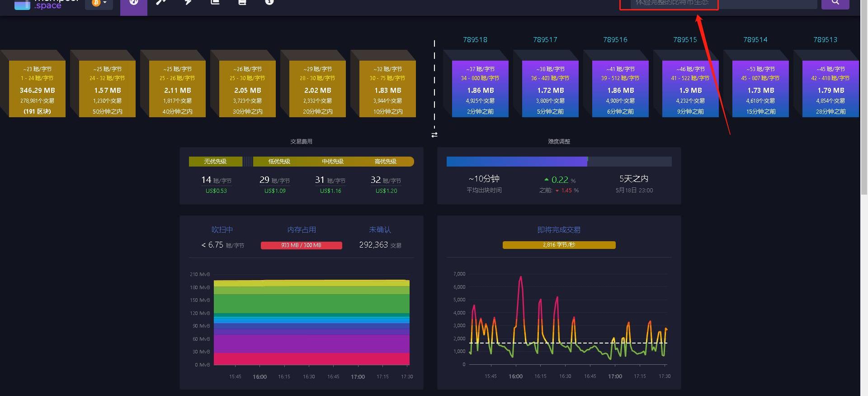Click the lightning bolt nav icon
The width and height of the screenshot is (868, 396).
(x=188, y=3)
